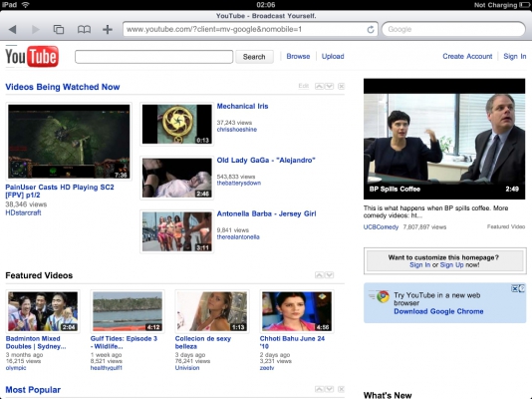Open the Mechanical Iris thumbnail
Image resolution: width=532 pixels, height=399 pixels.
[x=176, y=125]
